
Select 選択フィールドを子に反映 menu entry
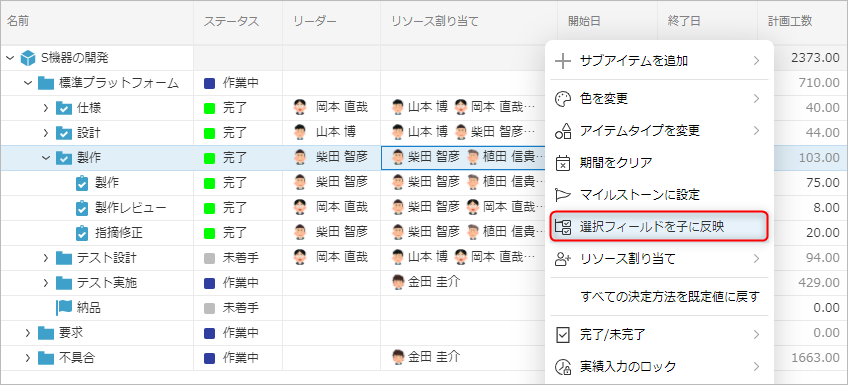click(659, 227)
